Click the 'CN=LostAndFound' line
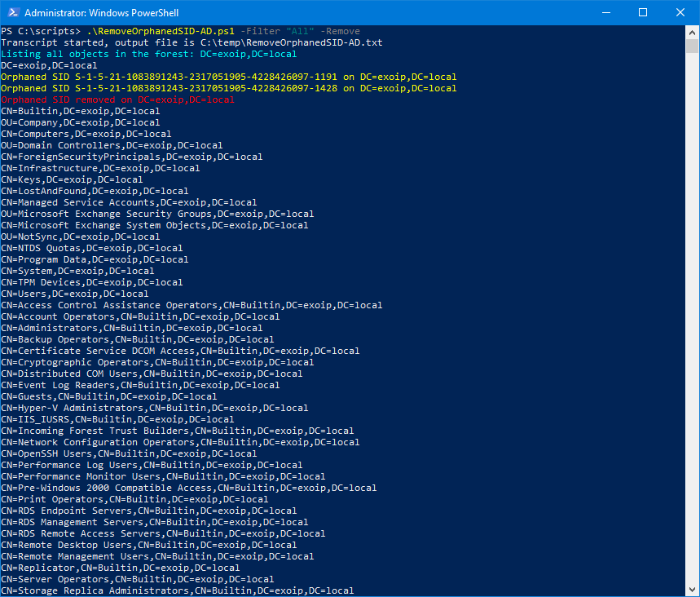Image resolution: width=700 pixels, height=597 pixels. 95,191
